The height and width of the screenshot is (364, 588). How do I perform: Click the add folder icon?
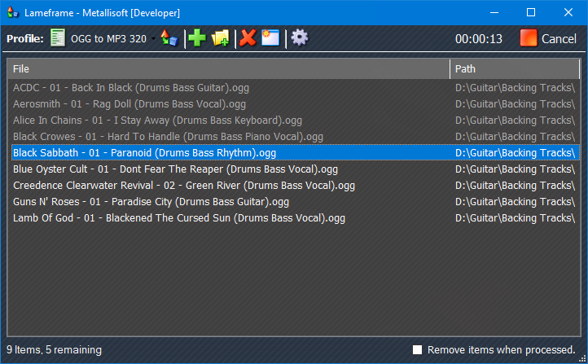click(x=221, y=38)
